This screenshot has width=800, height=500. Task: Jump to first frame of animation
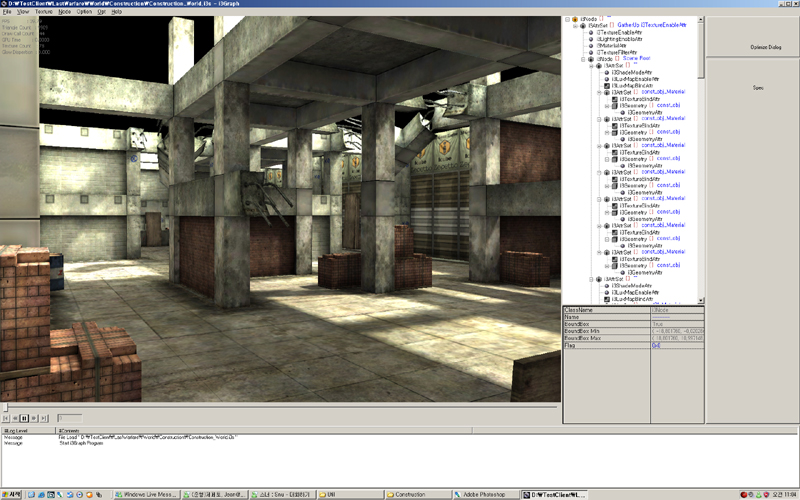(x=7, y=417)
